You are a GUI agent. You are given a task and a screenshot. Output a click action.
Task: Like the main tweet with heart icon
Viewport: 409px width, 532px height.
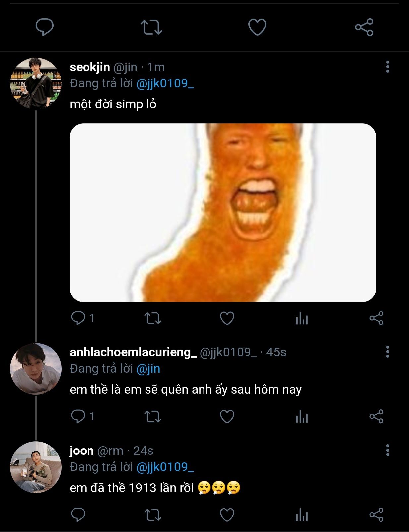257,27
